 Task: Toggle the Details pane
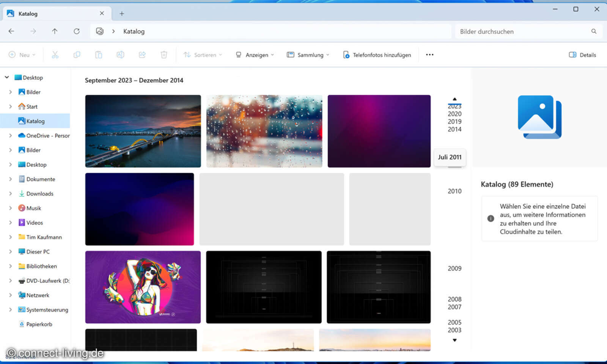pos(582,55)
